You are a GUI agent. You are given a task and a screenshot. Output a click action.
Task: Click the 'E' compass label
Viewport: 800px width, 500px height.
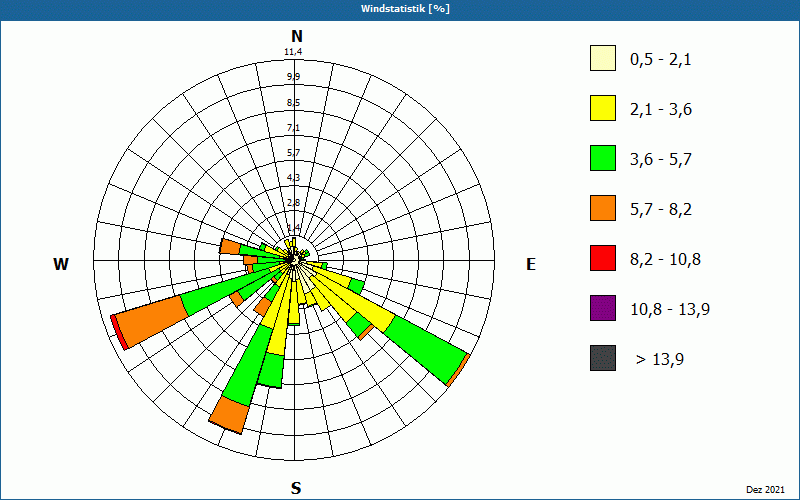coord(531,264)
